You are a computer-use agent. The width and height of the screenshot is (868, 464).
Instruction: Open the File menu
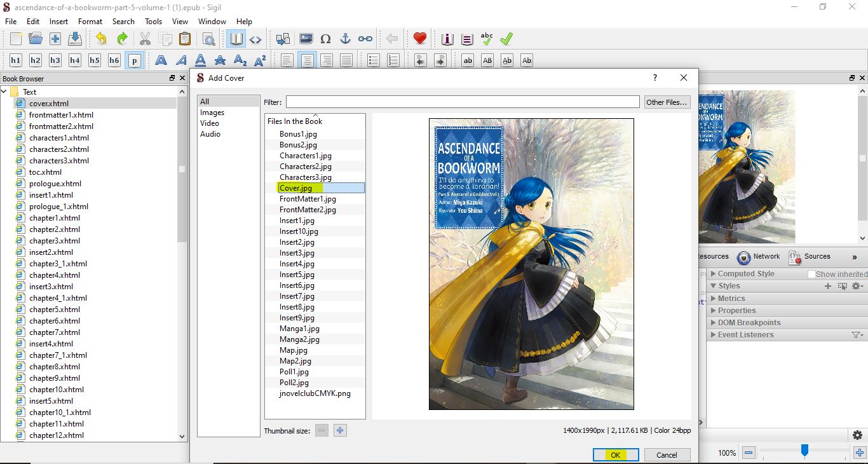pyautogui.click(x=11, y=21)
